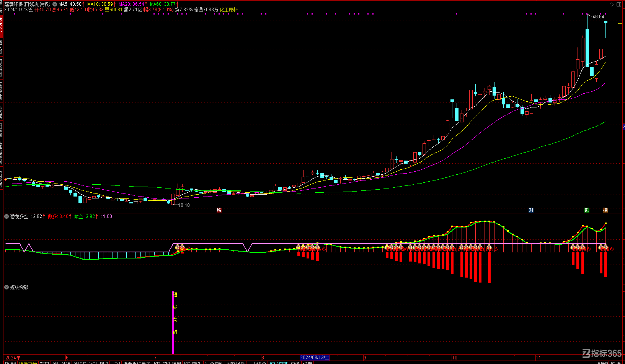The image size is (625, 364).
Task: Switch to the 指标平台 tab
Action: 28,363
